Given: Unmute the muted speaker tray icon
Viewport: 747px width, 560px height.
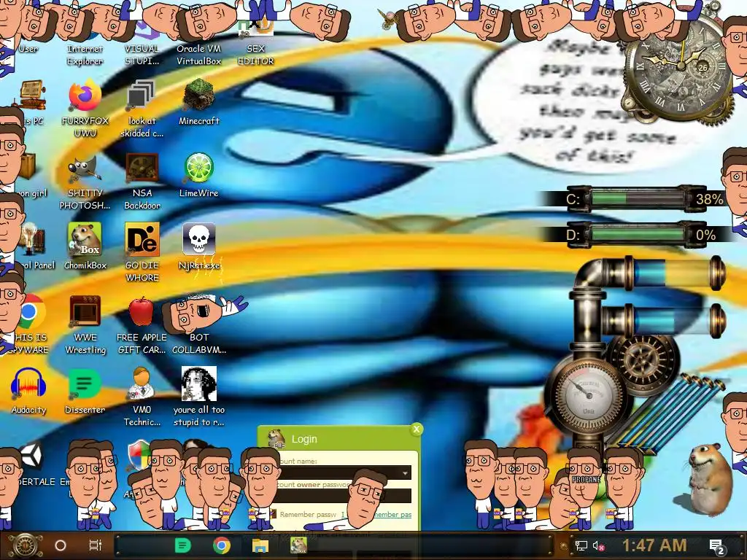Looking at the screenshot, I should tap(598, 545).
